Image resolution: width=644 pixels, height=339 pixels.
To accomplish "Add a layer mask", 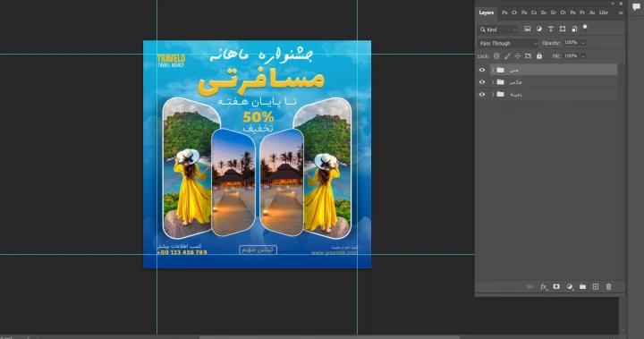I will pyautogui.click(x=556, y=286).
